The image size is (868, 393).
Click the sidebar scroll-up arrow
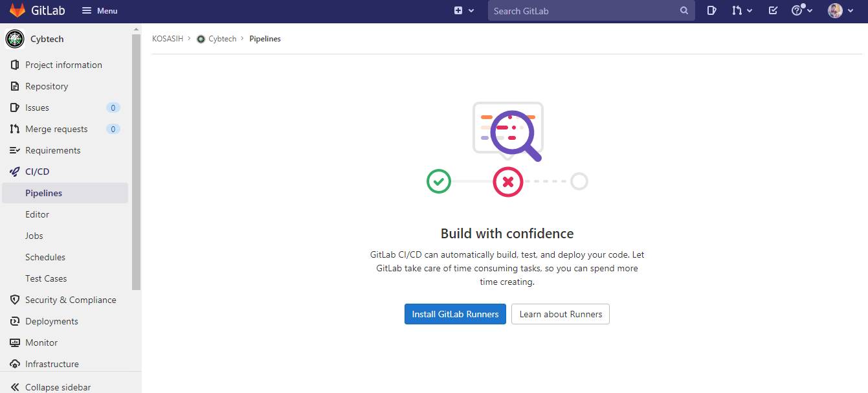[136, 28]
